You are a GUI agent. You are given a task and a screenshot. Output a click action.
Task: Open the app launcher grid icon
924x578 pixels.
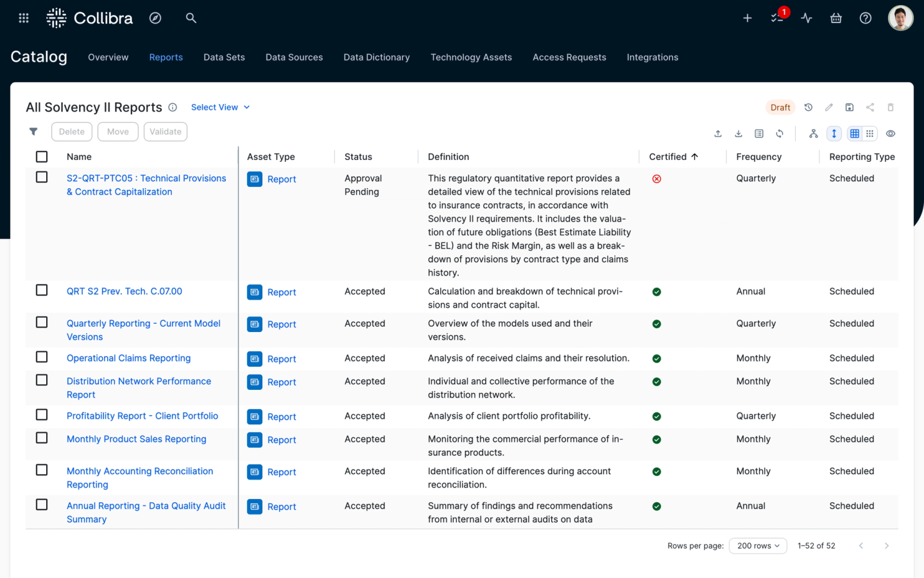point(24,18)
